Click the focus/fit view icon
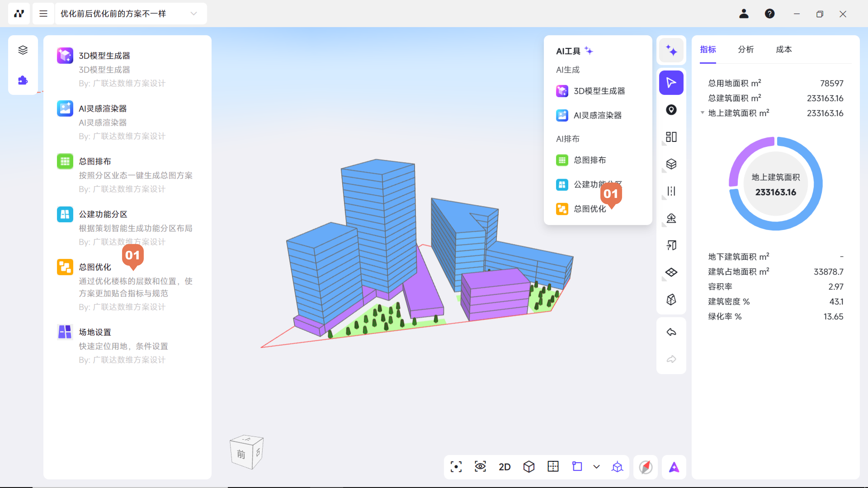 tap(456, 467)
